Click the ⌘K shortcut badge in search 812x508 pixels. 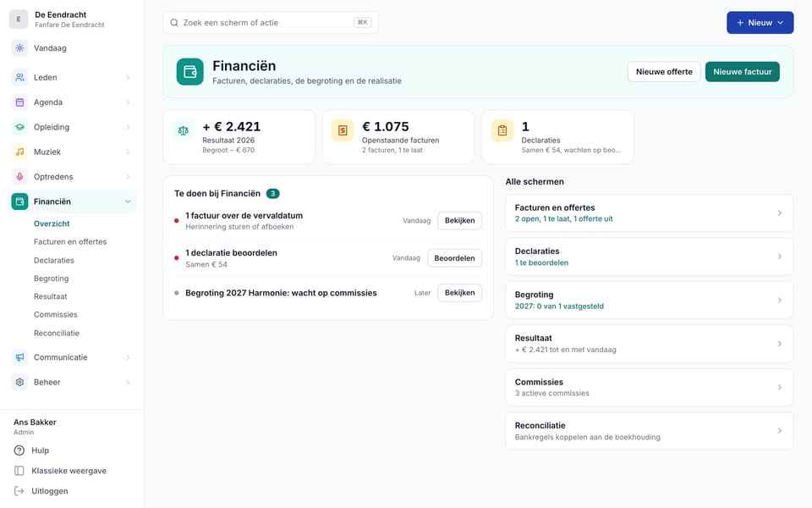point(363,23)
